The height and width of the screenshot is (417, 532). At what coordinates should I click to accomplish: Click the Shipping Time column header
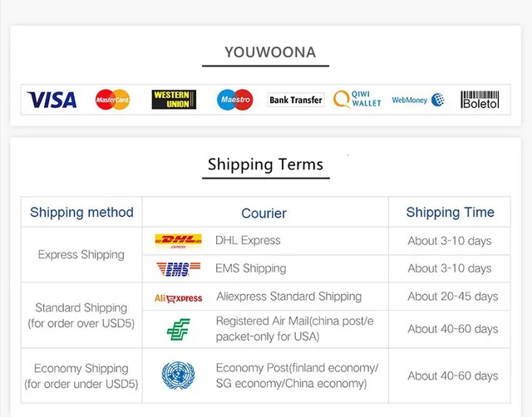[x=450, y=213]
